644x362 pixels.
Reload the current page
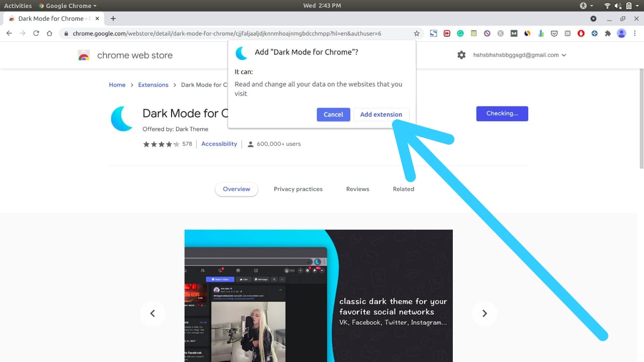click(x=36, y=33)
